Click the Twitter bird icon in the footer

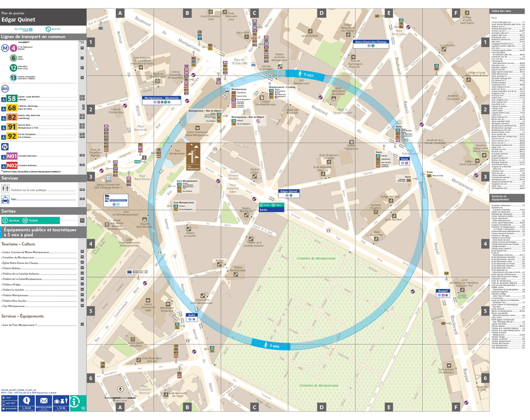pos(3,409)
